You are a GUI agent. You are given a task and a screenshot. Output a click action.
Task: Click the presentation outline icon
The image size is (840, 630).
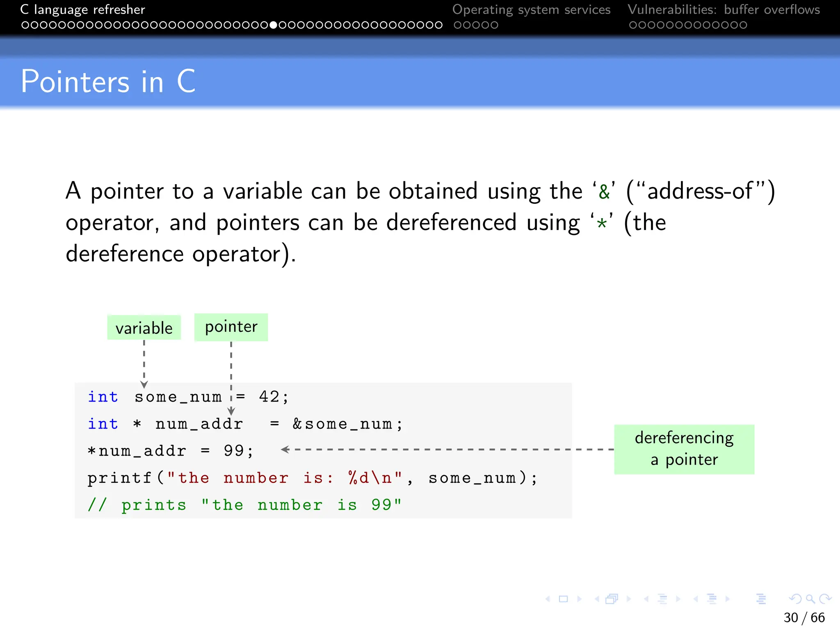coord(761,599)
